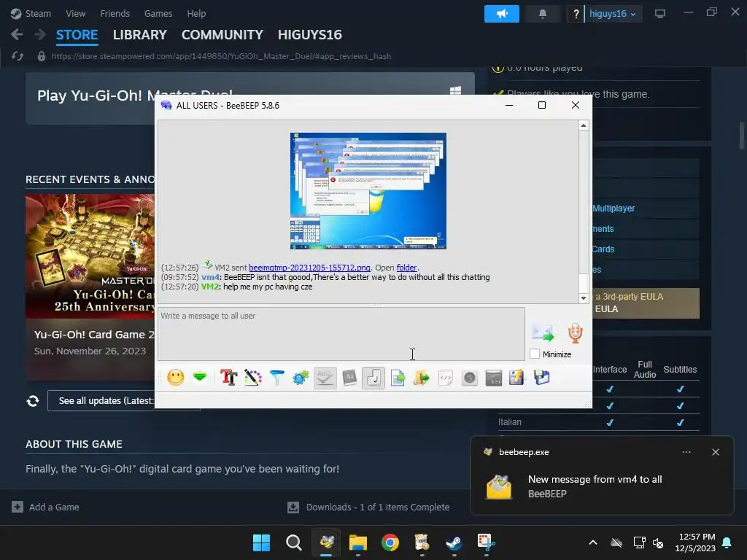Viewport: 747px width, 560px height.
Task: Open the Yu-Gi-Oh! 25th Anniversary event thumbnail
Action: [x=90, y=256]
